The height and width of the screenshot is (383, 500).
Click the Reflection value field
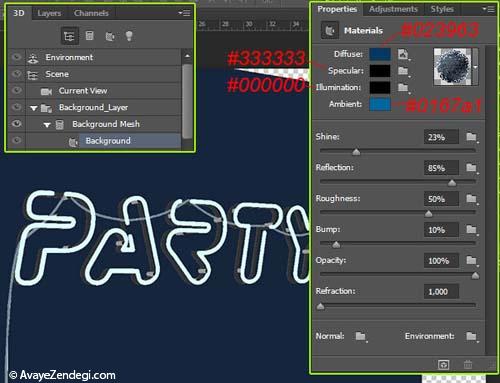coord(441,168)
